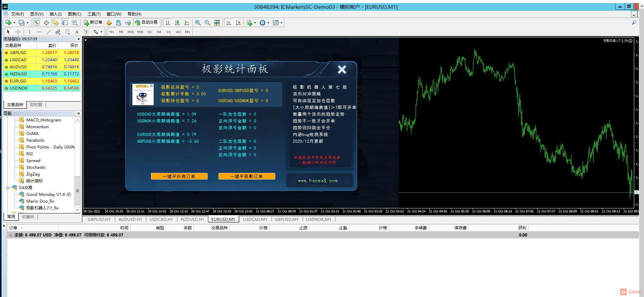Tile chart windows with grid icon
The width and height of the screenshot is (644, 297).
(x=217, y=23)
